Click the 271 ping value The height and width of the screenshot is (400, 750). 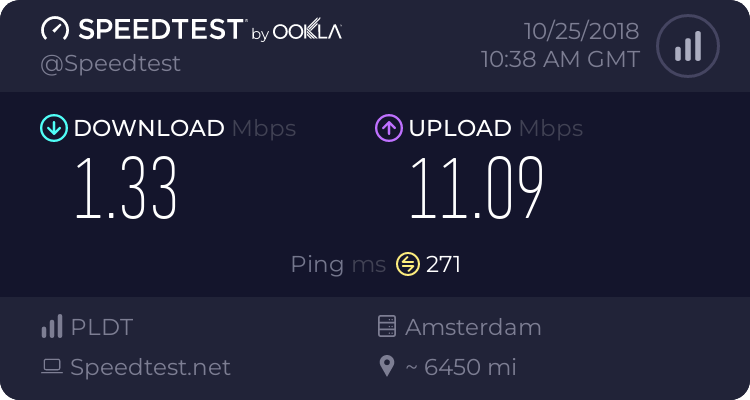443,264
